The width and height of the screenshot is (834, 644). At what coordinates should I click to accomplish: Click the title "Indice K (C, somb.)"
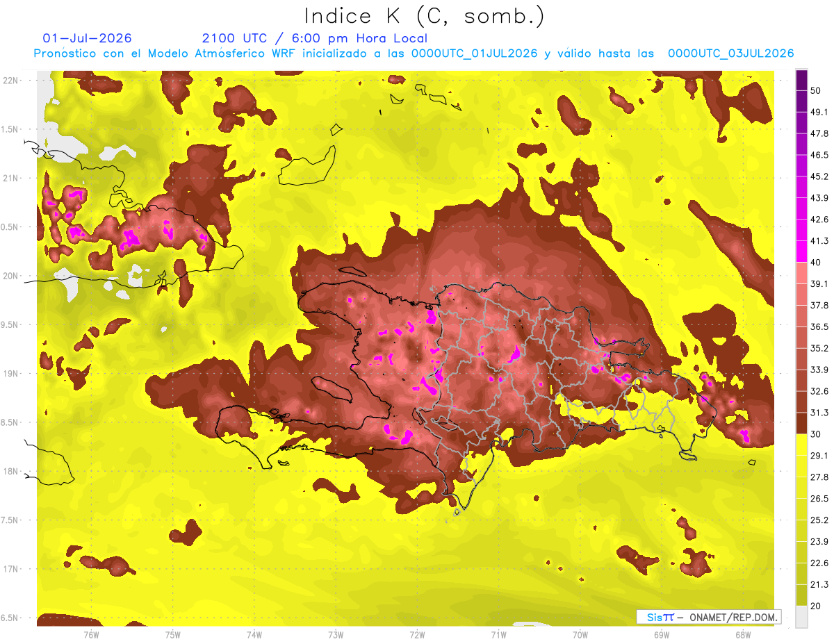pos(425,15)
